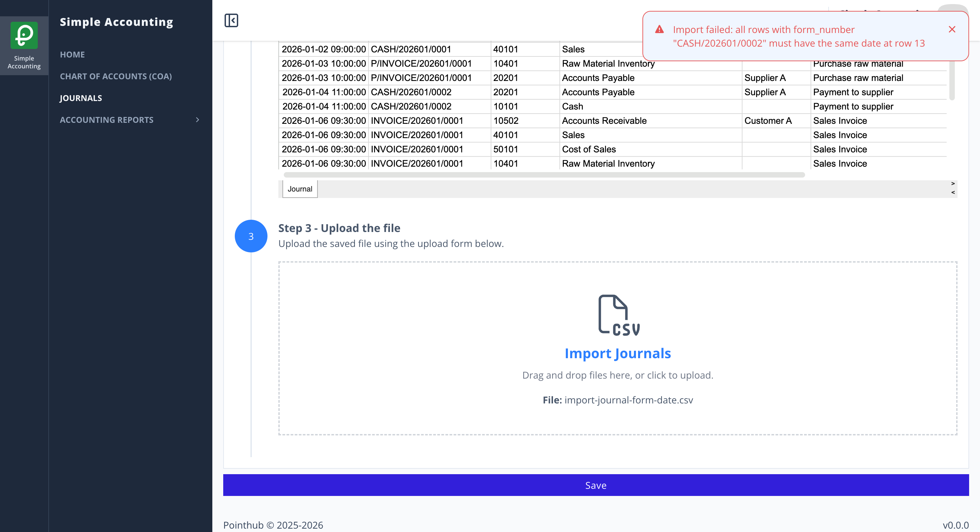
Task: Click the spreadsheet horizontal scrollbar
Action: pyautogui.click(x=544, y=175)
